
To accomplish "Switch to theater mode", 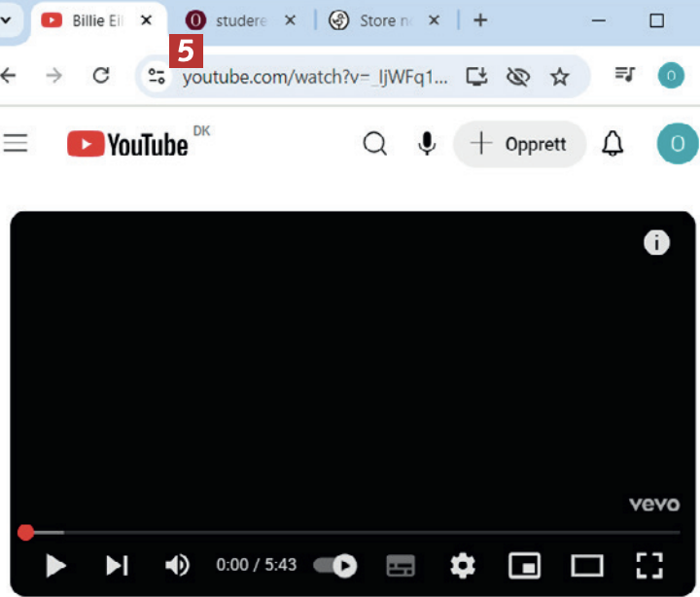I will (x=587, y=566).
